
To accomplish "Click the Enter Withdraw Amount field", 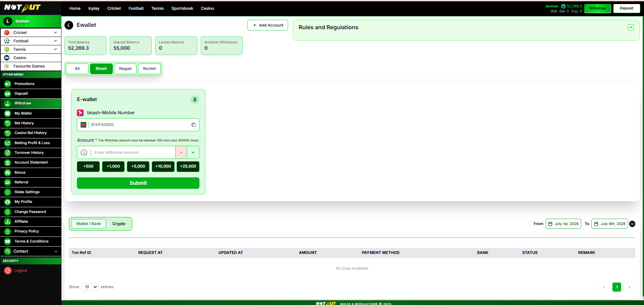I will pos(133,152).
